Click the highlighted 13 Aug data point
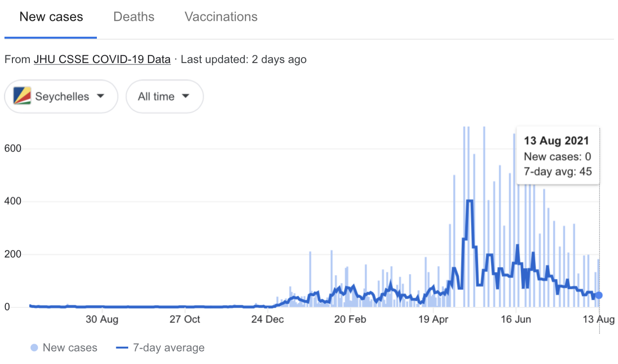 click(599, 295)
